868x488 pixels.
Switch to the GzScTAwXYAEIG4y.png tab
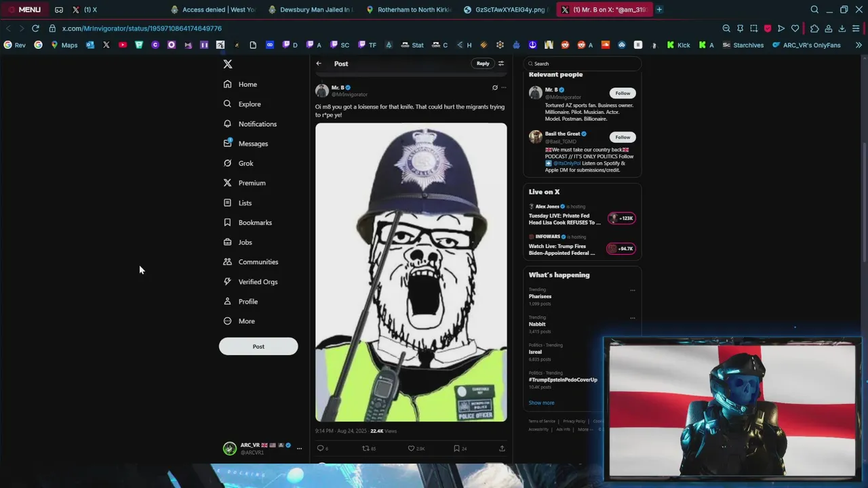[506, 9]
